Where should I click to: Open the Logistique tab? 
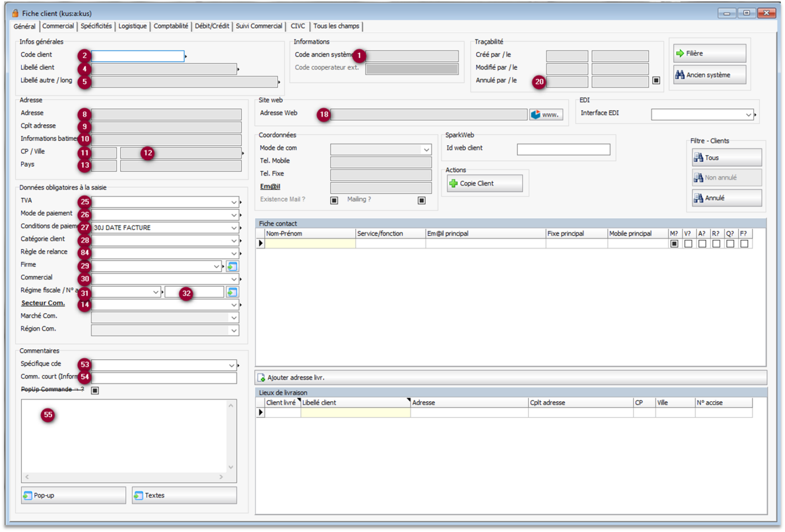pyautogui.click(x=132, y=26)
